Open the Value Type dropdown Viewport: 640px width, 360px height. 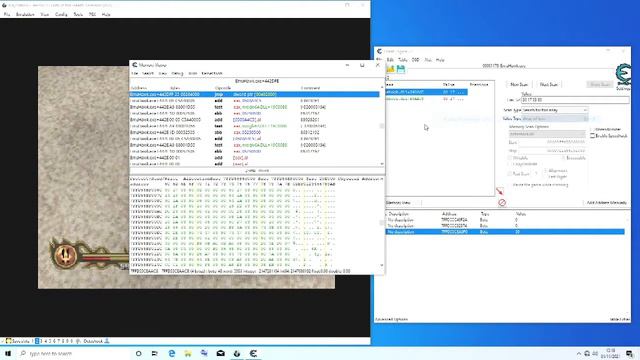555,119
